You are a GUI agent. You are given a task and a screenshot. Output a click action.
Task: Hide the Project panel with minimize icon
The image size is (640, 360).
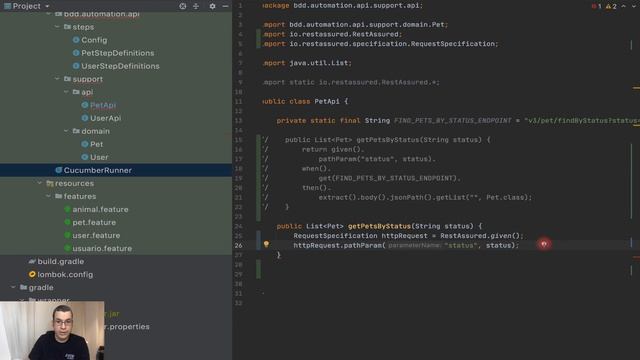(225, 6)
